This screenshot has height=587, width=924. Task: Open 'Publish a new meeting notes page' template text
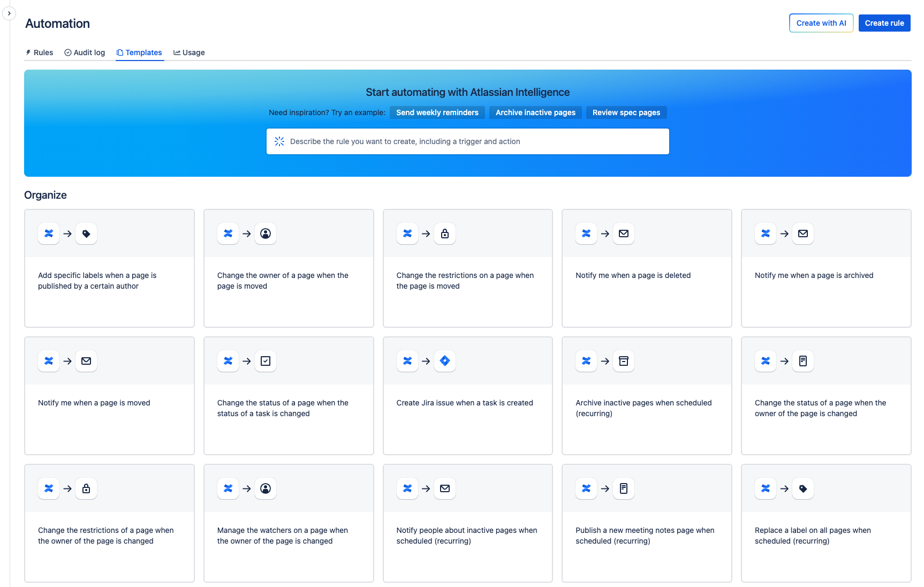645,536
